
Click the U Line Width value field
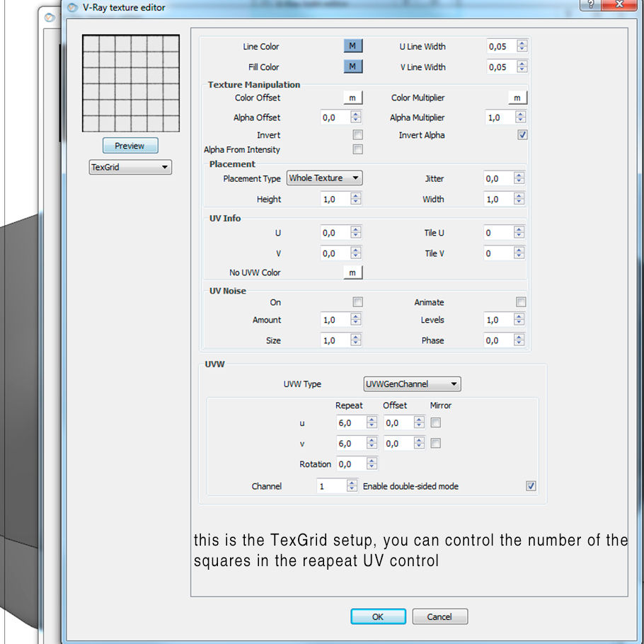click(x=502, y=47)
